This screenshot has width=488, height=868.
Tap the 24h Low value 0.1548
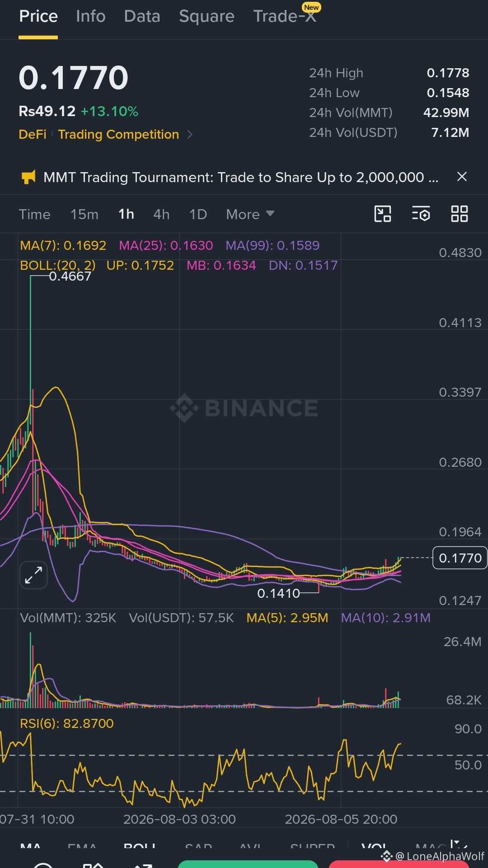coord(448,93)
